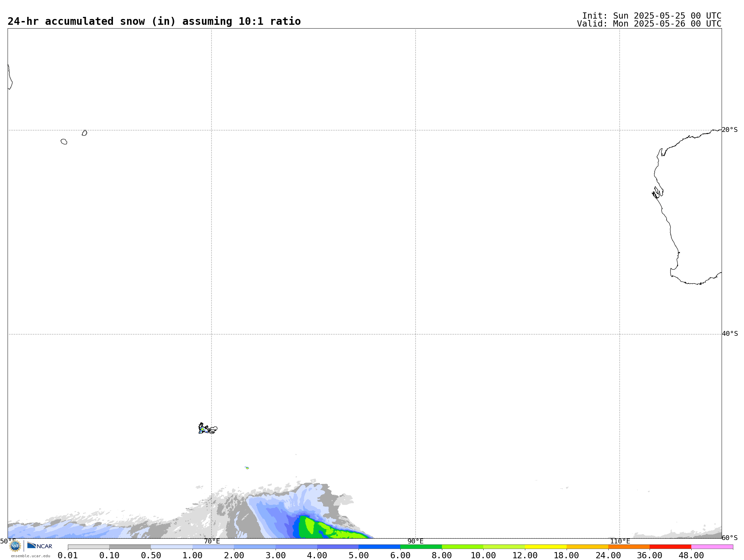Click the Kerguelen Islands outline on the map
744x560 pixels.
click(208, 428)
